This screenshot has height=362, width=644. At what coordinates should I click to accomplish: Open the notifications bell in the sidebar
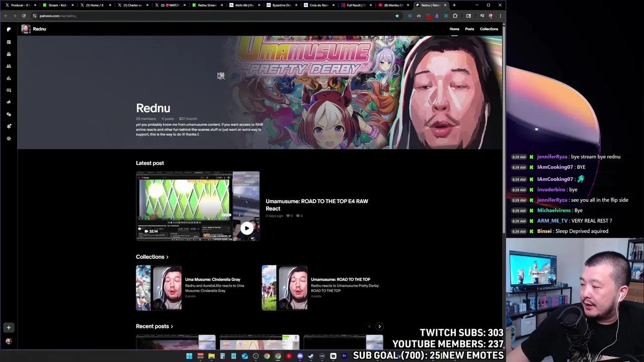pyautogui.click(x=9, y=126)
